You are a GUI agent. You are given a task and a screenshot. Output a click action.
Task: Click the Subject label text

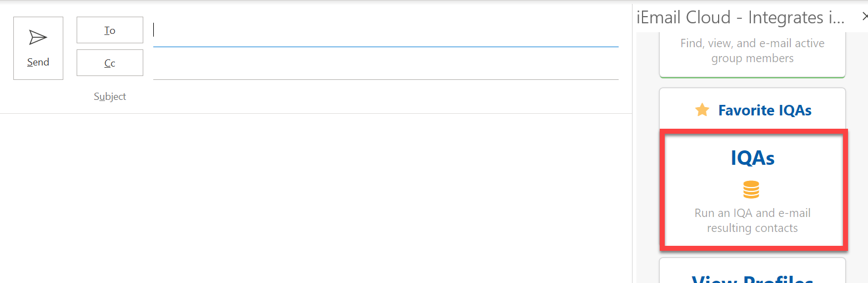(110, 97)
